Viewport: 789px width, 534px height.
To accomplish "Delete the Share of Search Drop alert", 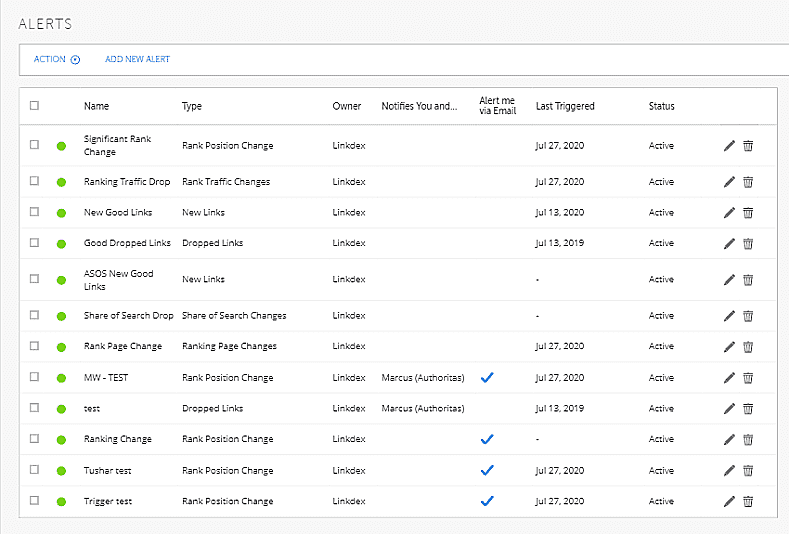I will click(748, 316).
